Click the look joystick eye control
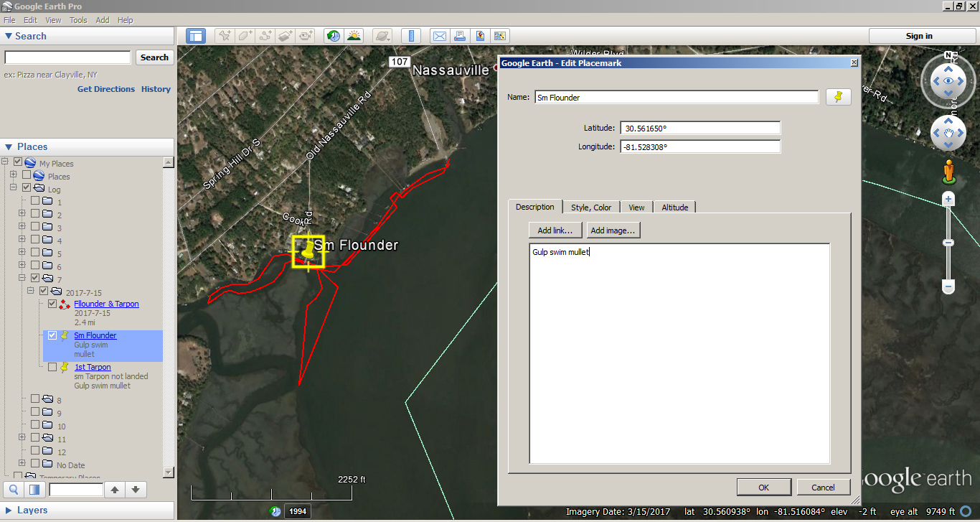 click(x=948, y=81)
